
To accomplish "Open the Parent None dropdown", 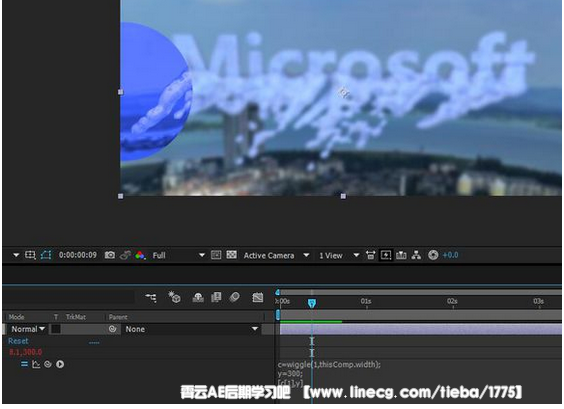I will [192, 329].
